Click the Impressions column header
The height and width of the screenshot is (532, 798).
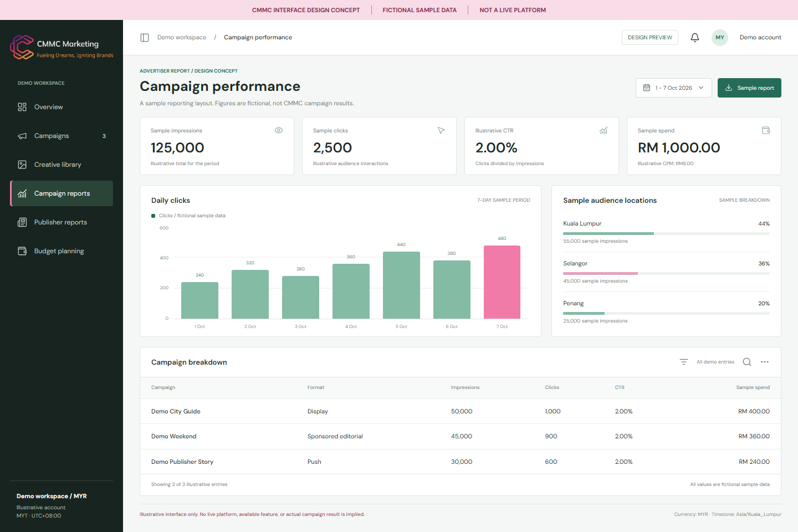[465, 387]
